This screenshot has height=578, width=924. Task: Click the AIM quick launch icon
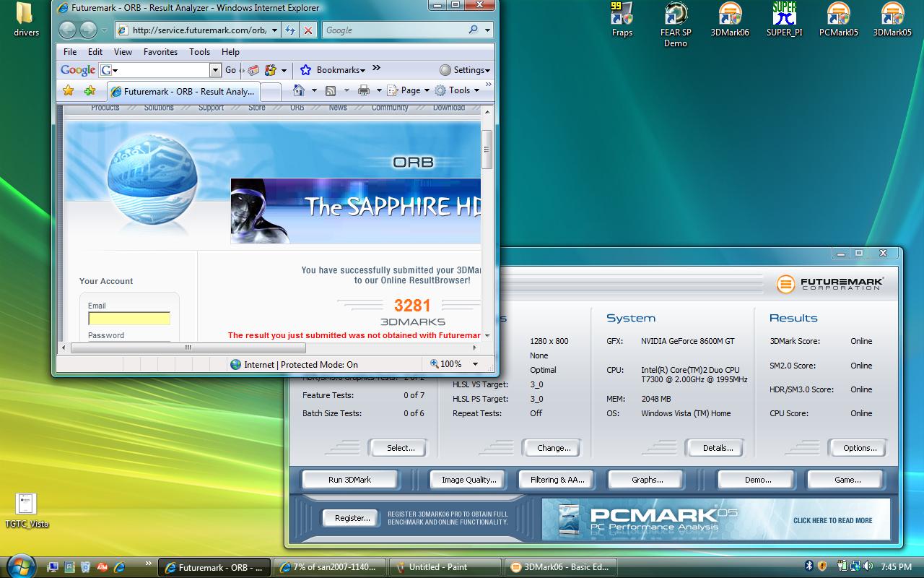coord(103,567)
